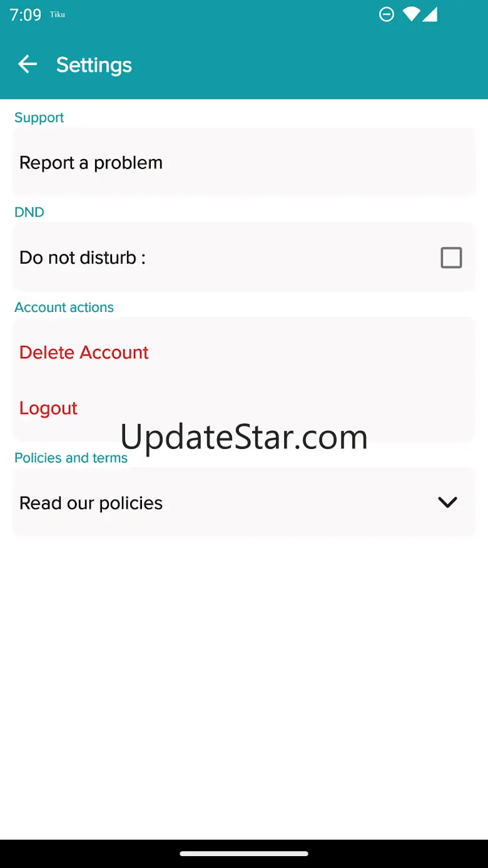Tap the Policies and terms header
This screenshot has height=868, width=488.
click(x=71, y=458)
